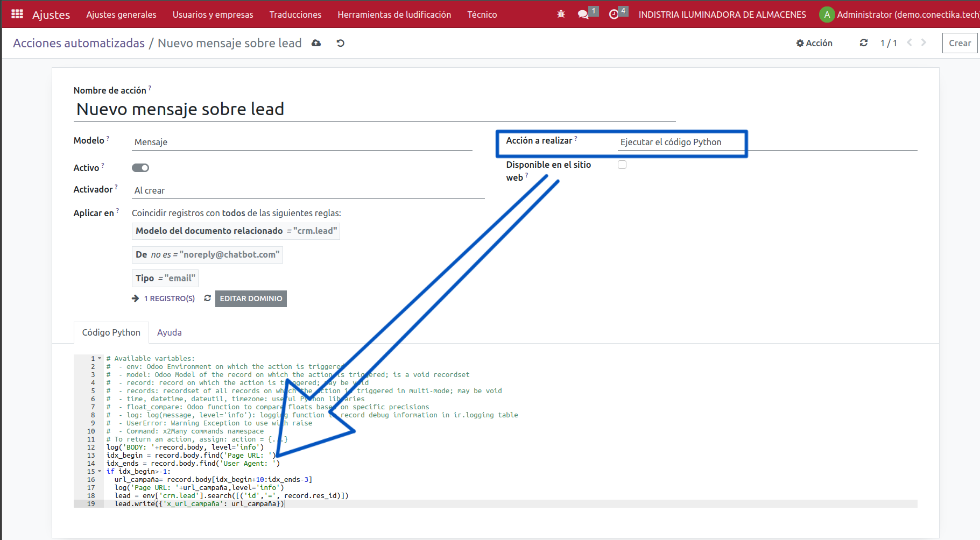Collapse code fold arrow on line 15
The width and height of the screenshot is (980, 540).
coord(100,472)
